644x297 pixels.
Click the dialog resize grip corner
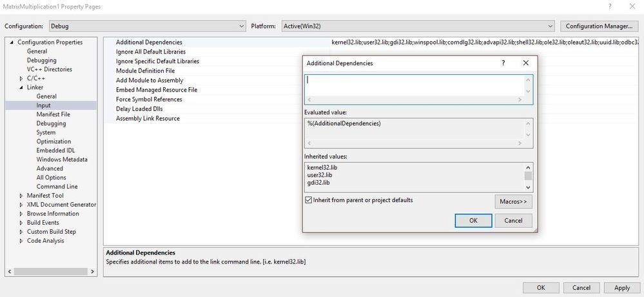pos(534,230)
